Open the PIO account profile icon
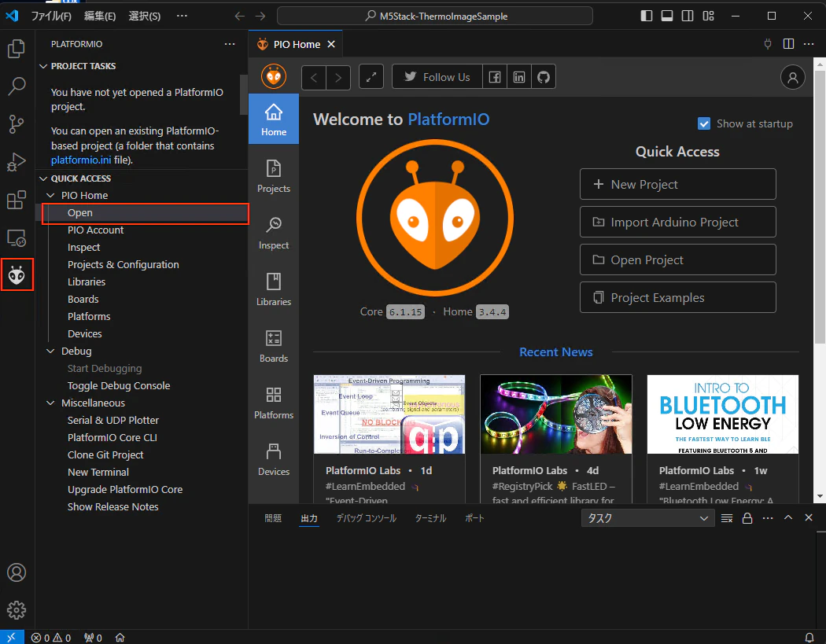Viewport: 826px width, 644px height. (792, 77)
